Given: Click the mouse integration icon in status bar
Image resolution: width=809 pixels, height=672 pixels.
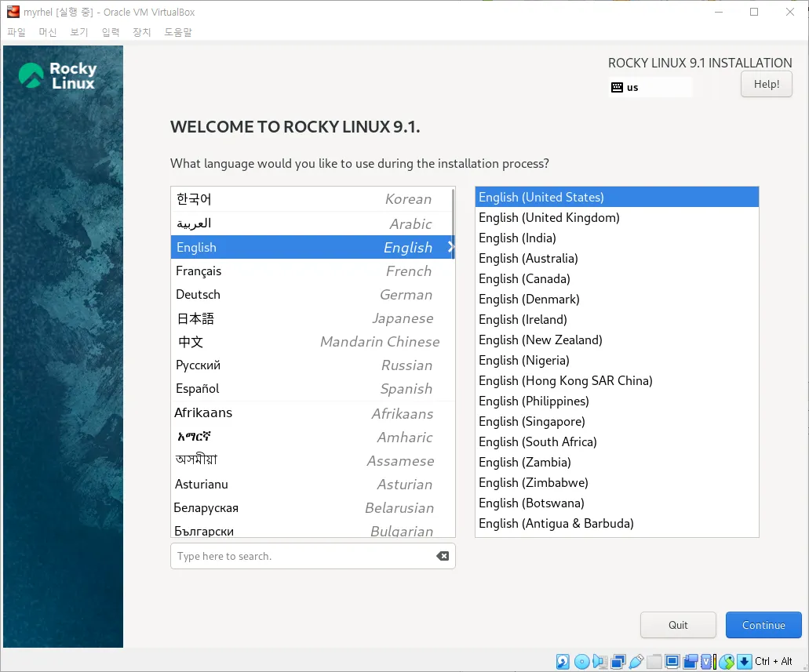Looking at the screenshot, I should pyautogui.click(x=727, y=662).
